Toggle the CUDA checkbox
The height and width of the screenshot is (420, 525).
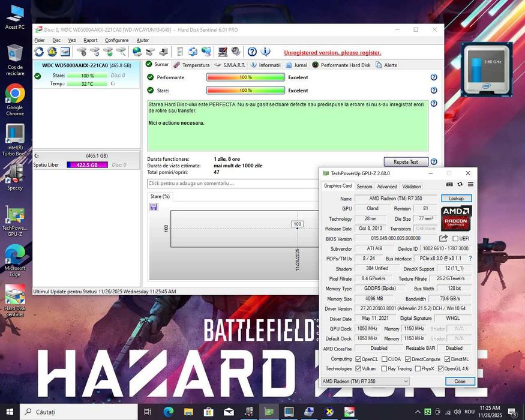[385, 359]
